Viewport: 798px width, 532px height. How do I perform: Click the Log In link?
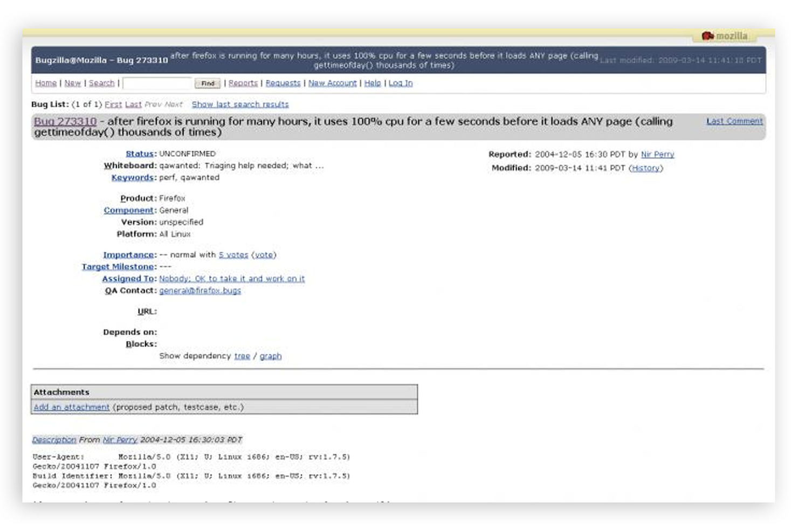point(400,83)
